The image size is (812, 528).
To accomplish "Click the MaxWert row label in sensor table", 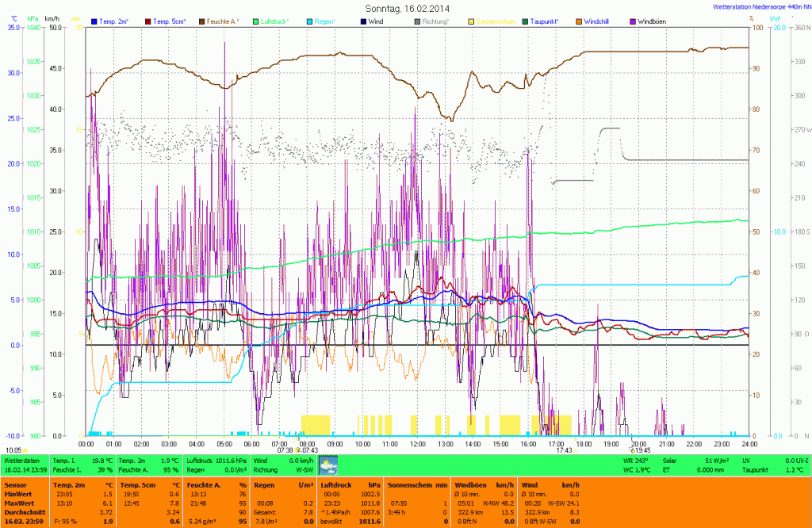I will tap(19, 503).
